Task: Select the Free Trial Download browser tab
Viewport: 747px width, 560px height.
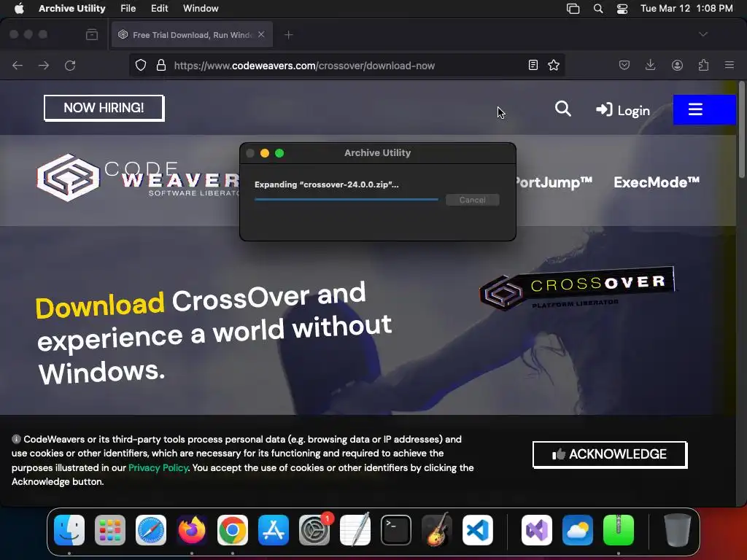Action: [x=192, y=35]
